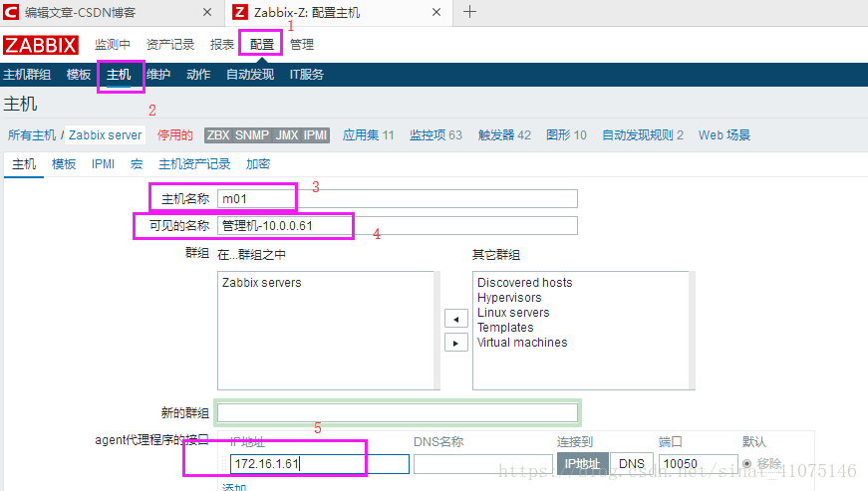The width and height of the screenshot is (868, 491).
Task: Click the agent IP地址 input field
Action: (320, 463)
